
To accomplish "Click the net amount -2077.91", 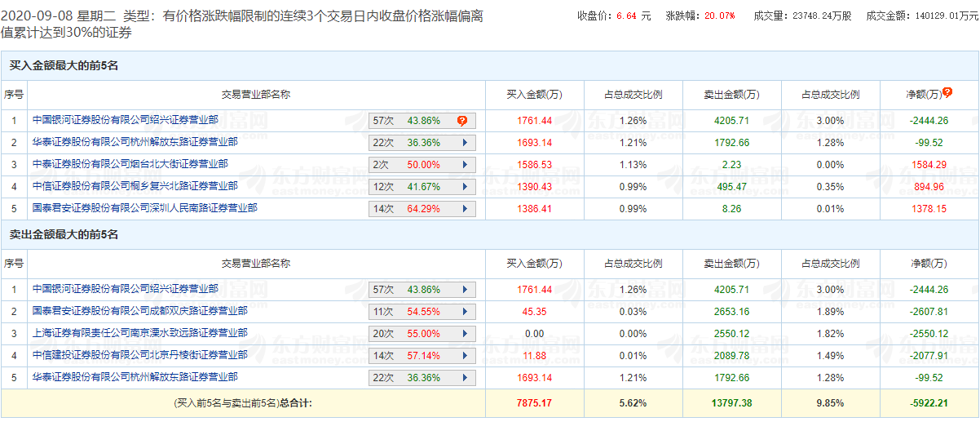I will 929,356.
